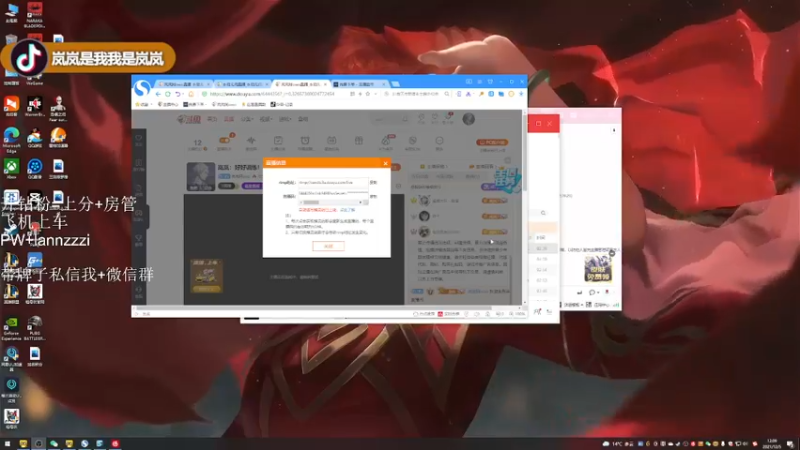
Task: Click the 100% zoom indicator in the status bar
Action: pos(518,314)
